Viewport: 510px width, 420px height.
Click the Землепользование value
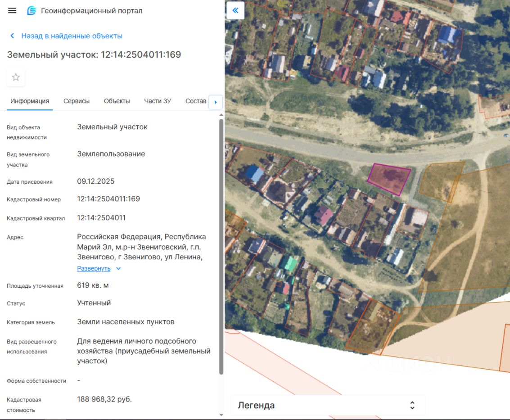coord(111,154)
